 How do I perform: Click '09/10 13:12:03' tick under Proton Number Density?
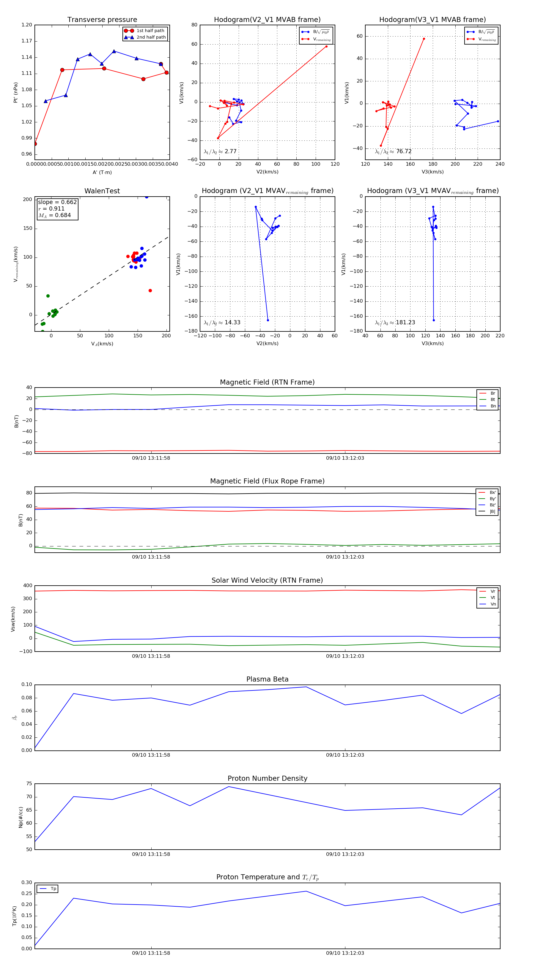pos(345,854)
